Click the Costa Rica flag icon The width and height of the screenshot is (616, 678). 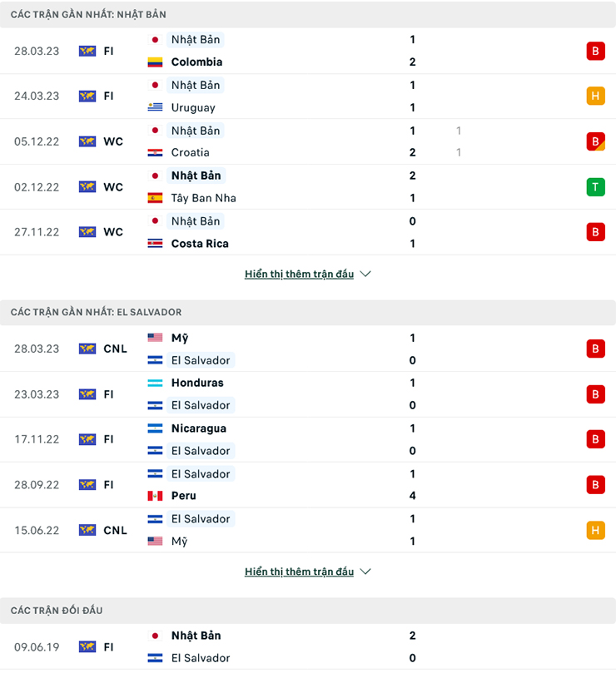(155, 244)
